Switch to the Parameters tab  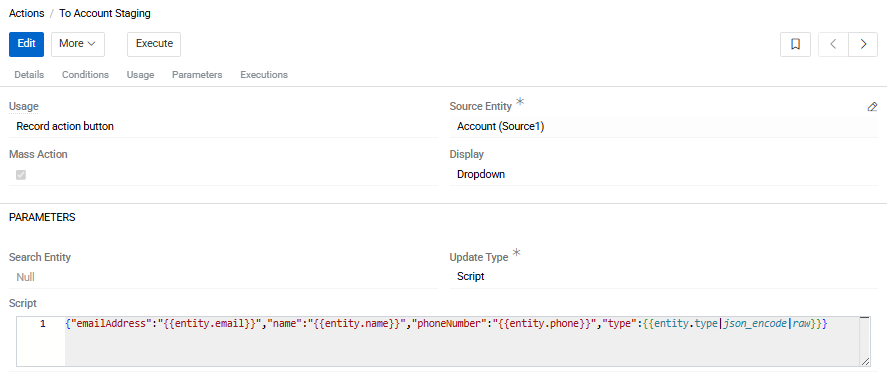pyautogui.click(x=197, y=75)
